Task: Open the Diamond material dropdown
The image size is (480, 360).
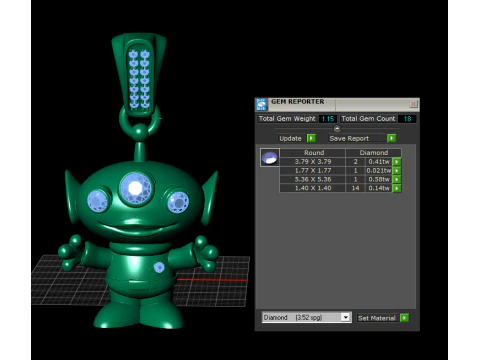Action: (x=346, y=317)
